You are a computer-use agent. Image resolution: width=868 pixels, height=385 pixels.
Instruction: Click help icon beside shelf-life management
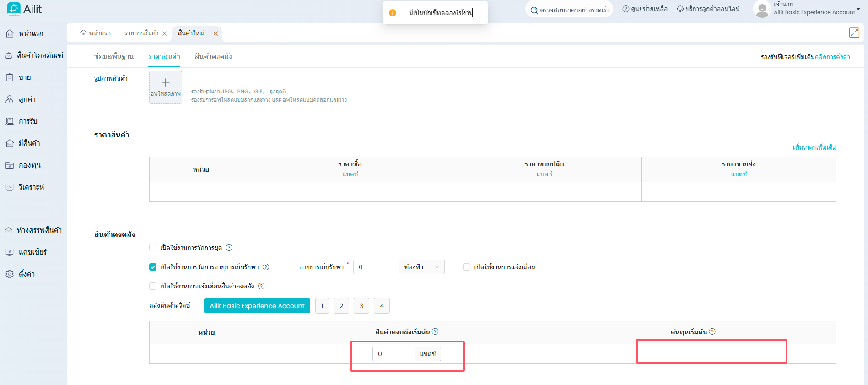pos(266,267)
